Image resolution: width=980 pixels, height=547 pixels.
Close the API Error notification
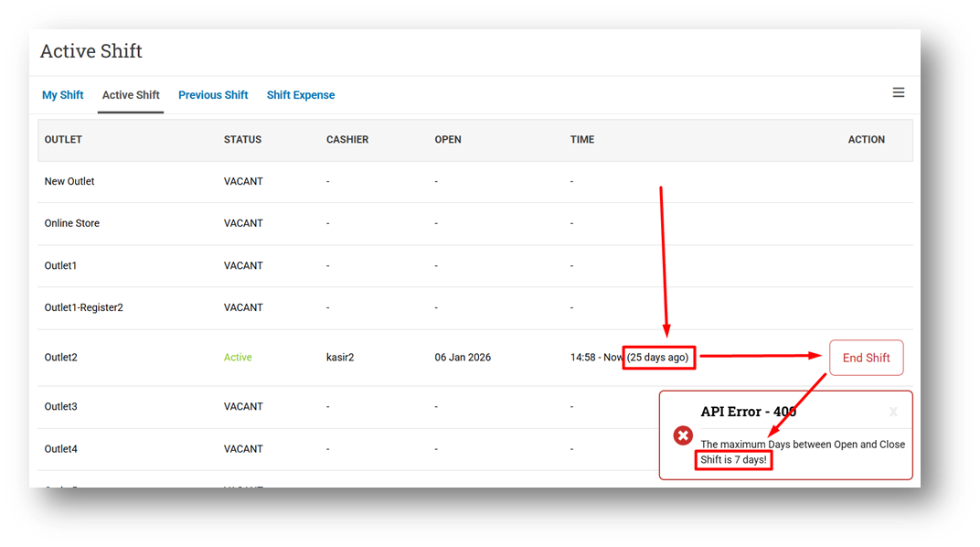point(893,412)
